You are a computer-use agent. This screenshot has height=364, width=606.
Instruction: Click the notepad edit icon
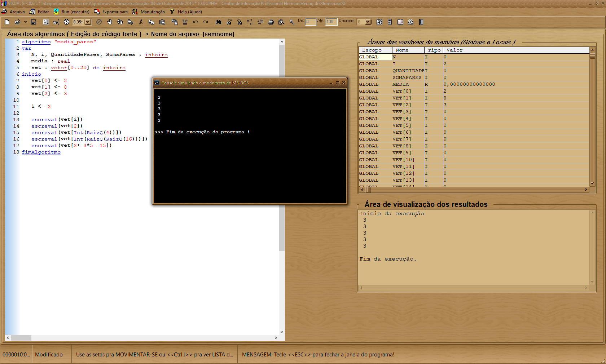379,22
